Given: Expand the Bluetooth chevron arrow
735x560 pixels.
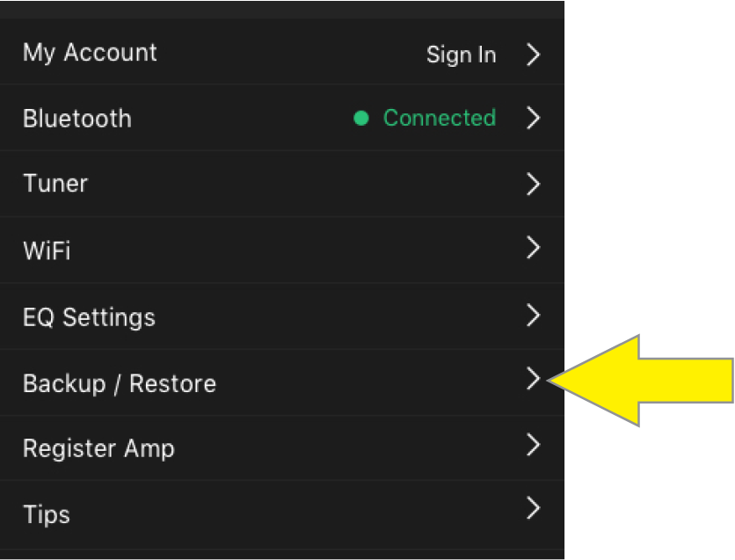Looking at the screenshot, I should (x=533, y=118).
